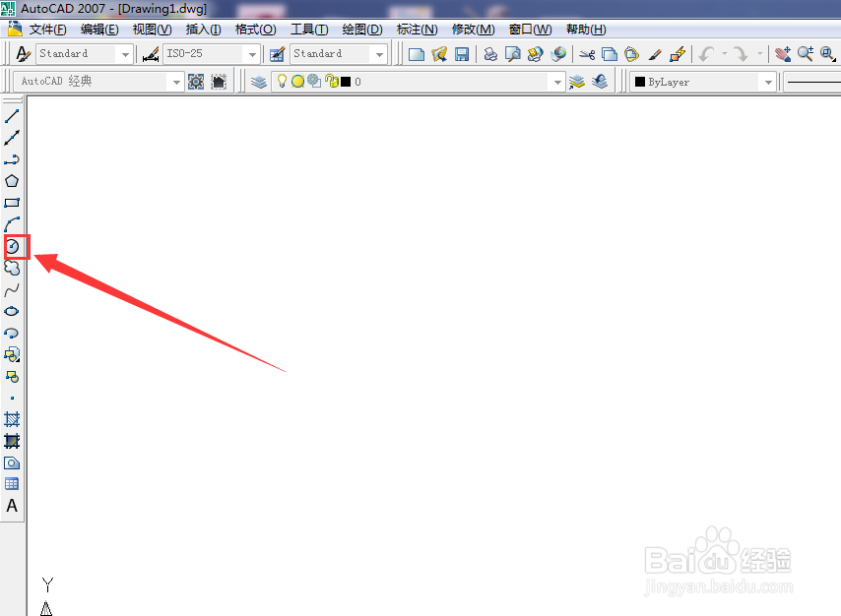Viewport: 841px width, 616px height.
Task: Toggle layer 0 freeze sun icon
Action: 297,81
